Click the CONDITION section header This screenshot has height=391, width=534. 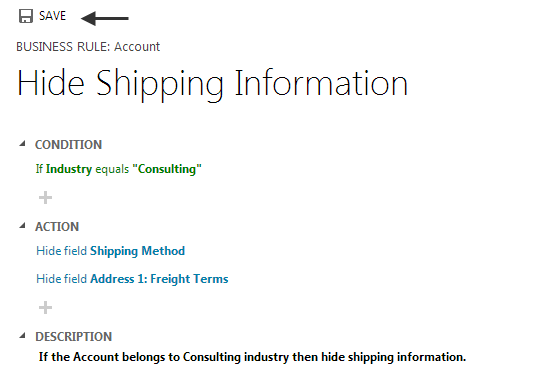(68, 145)
